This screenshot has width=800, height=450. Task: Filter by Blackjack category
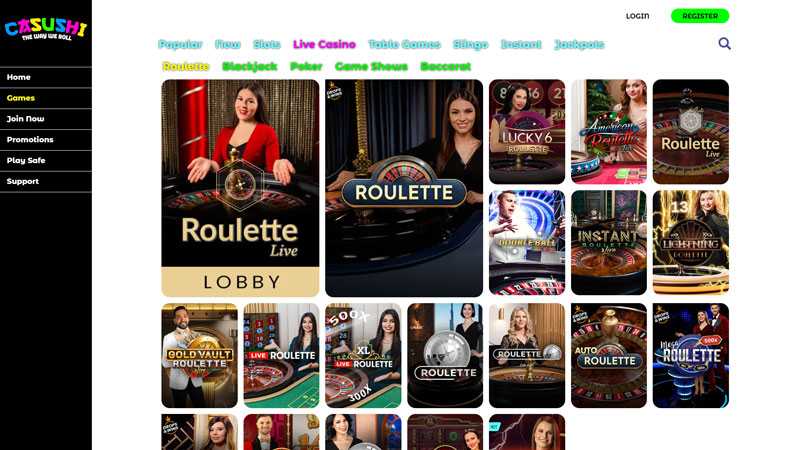tap(250, 66)
